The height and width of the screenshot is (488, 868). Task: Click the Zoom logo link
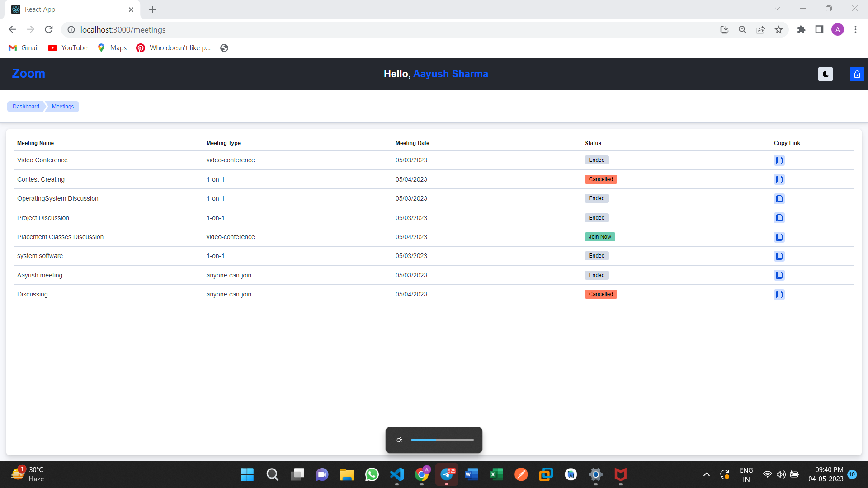(28, 74)
